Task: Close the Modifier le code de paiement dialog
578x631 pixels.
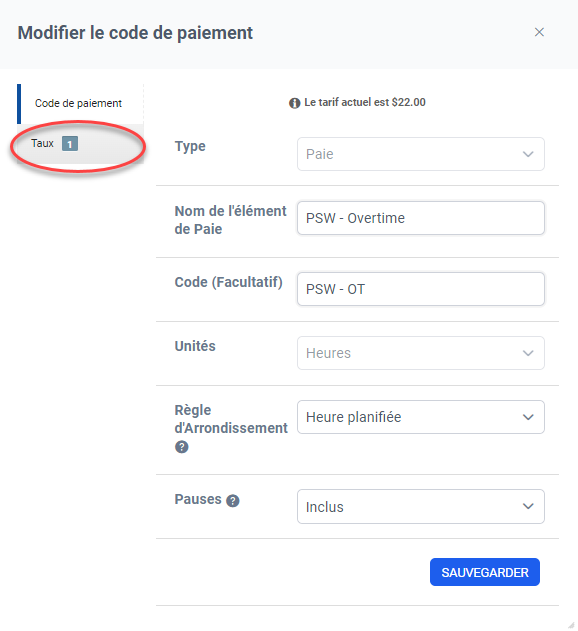Action: pyautogui.click(x=539, y=32)
